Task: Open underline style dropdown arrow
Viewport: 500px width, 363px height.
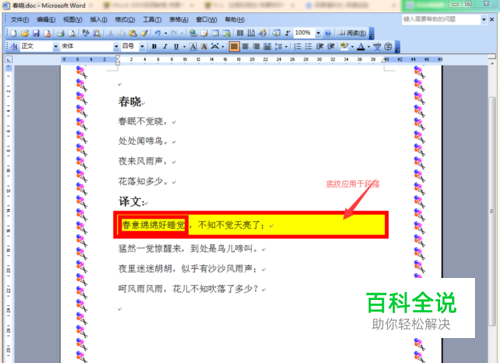Action: pyautogui.click(x=184, y=46)
